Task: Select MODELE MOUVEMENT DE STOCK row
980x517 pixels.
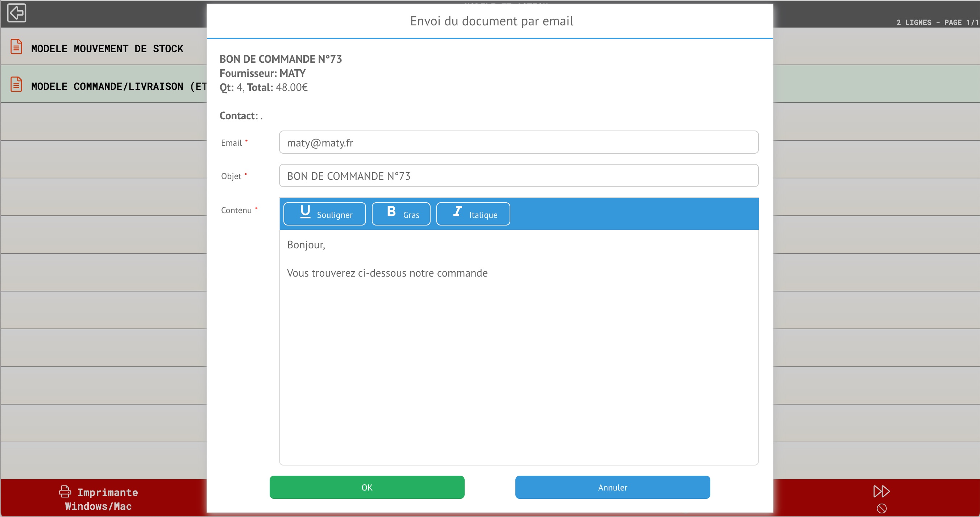Action: (x=107, y=48)
